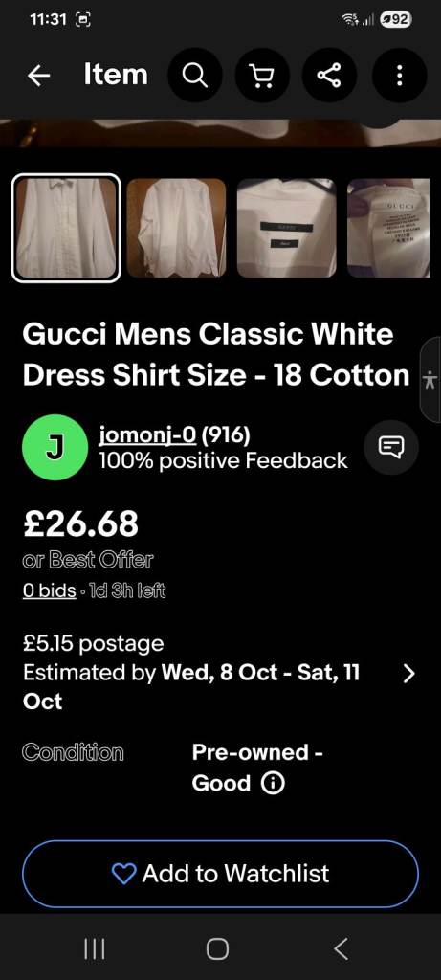
Task: Tap the condition info icon
Action: (273, 783)
